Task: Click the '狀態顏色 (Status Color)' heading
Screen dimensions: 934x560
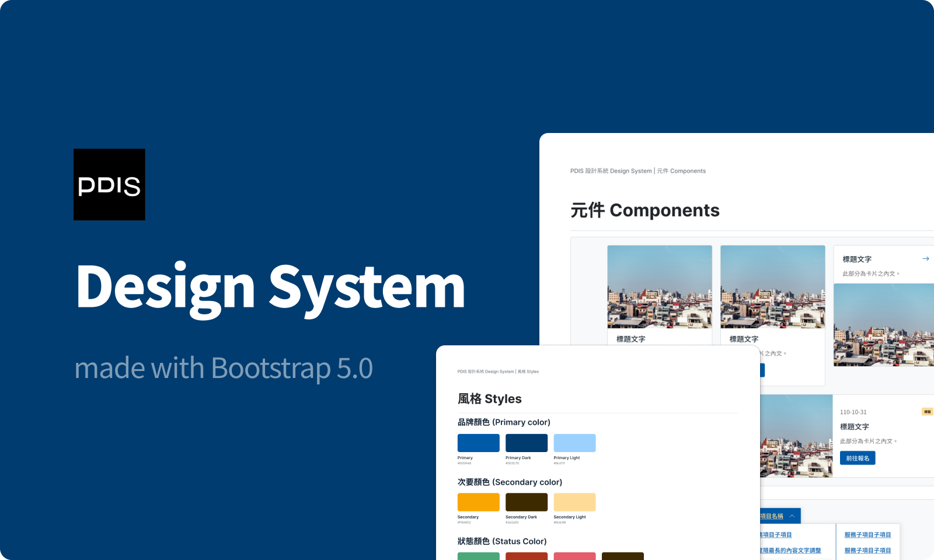Action: [x=502, y=541]
